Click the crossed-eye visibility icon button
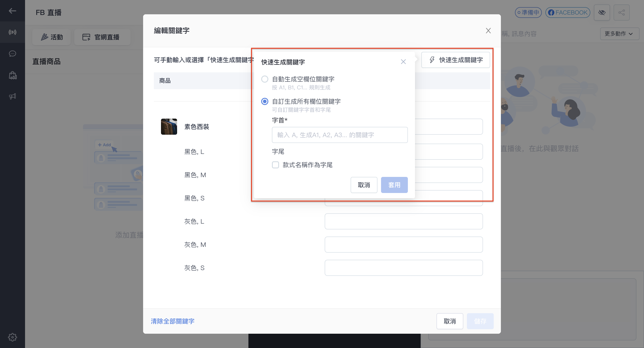Viewport: 644px width, 348px height. (602, 13)
